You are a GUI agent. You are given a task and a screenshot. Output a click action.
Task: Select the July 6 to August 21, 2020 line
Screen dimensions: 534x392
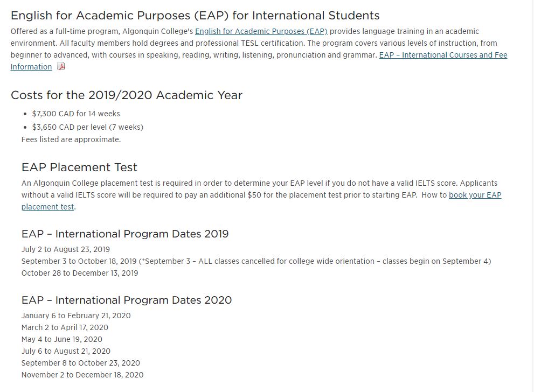(x=65, y=351)
